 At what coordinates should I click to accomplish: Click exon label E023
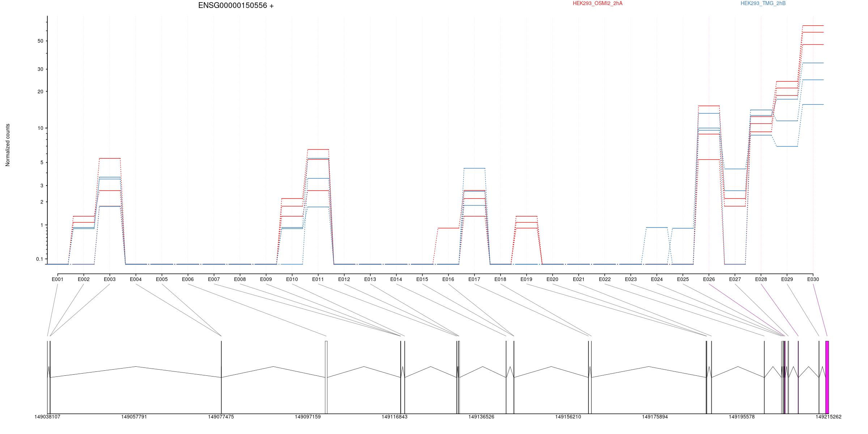point(631,279)
